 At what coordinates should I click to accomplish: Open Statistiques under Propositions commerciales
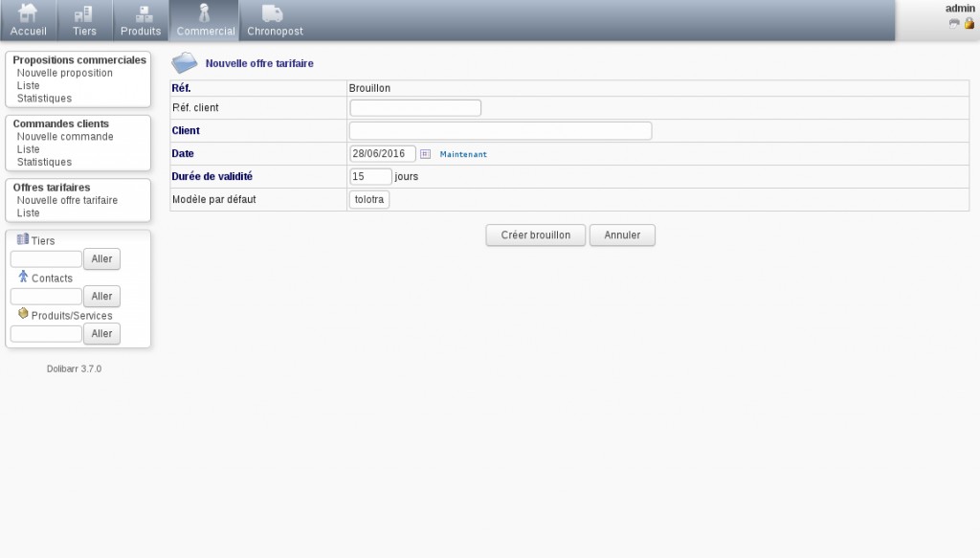coord(44,99)
